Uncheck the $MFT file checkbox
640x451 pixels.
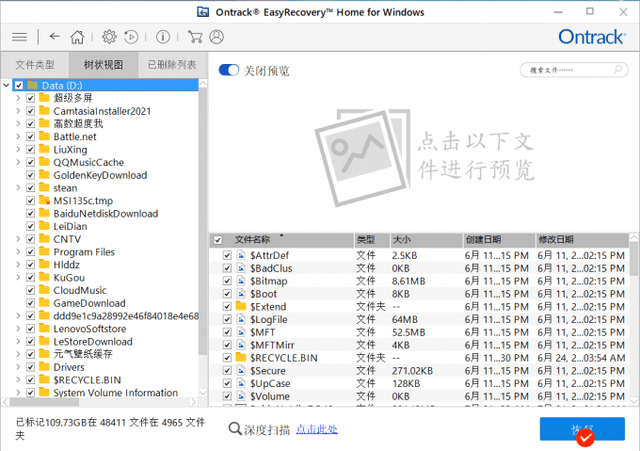(227, 332)
